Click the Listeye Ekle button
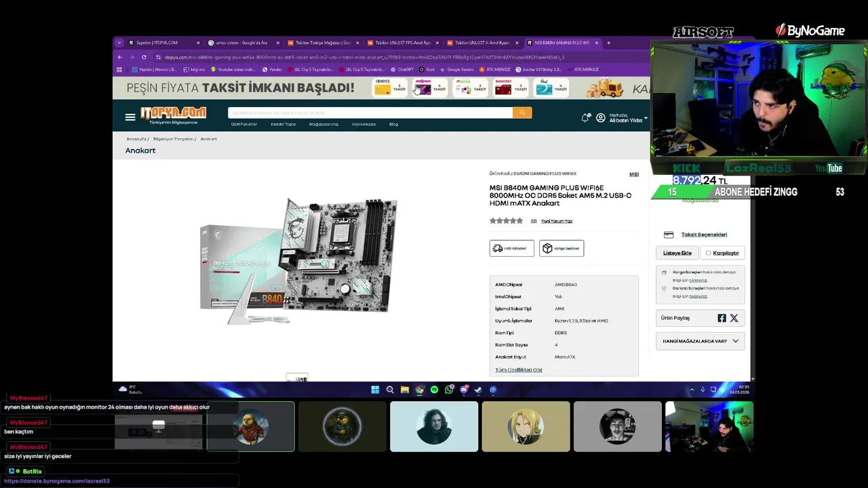The width and height of the screenshot is (868, 488). 677,253
